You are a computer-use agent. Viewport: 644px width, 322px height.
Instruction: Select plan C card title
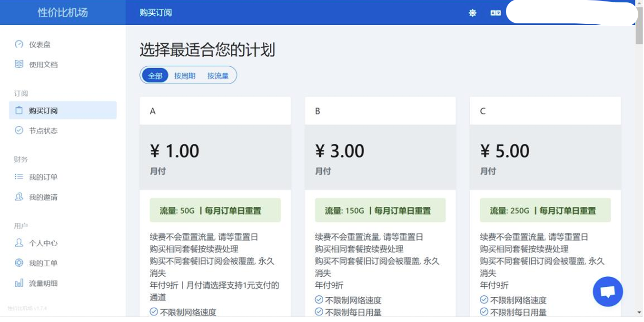[x=483, y=111]
